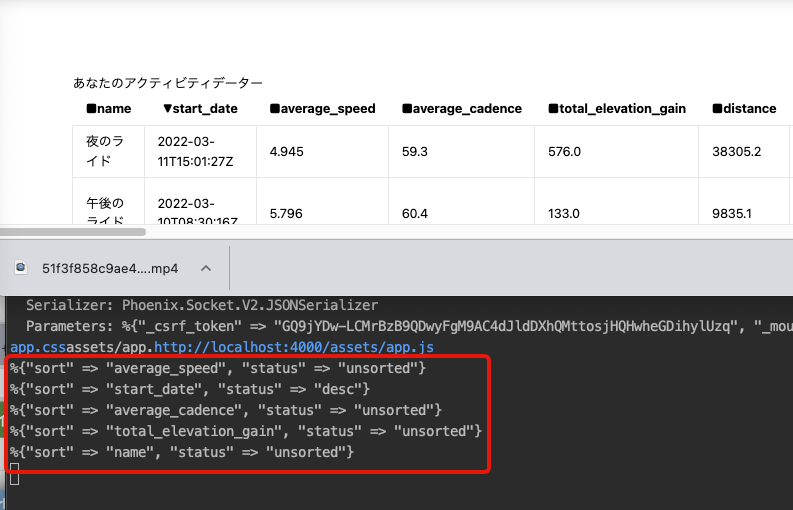
Task: Click the Serializer Phoenix.Socket.V2.JSONSerializer line
Action: [202, 305]
